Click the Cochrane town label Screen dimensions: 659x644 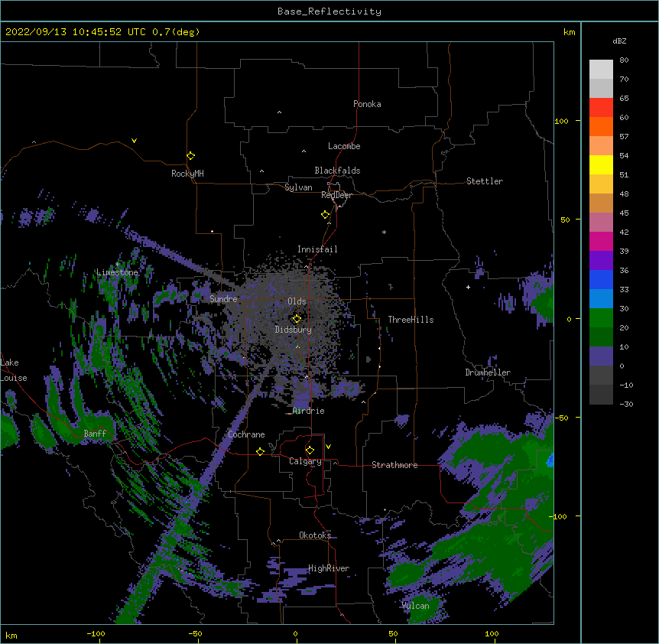coord(246,434)
